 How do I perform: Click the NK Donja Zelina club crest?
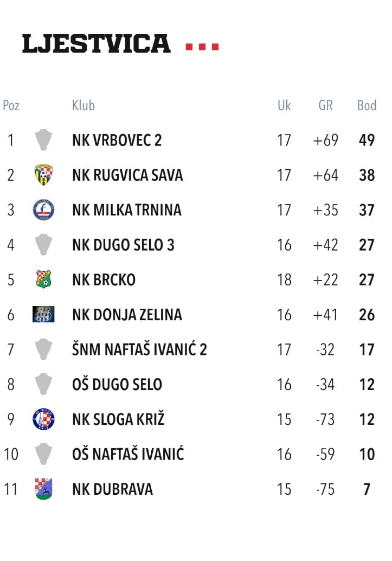pos(43,314)
